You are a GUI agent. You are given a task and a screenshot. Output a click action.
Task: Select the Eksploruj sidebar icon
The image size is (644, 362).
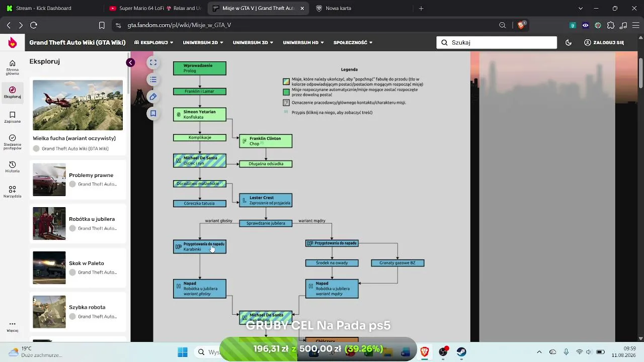pos(13,92)
